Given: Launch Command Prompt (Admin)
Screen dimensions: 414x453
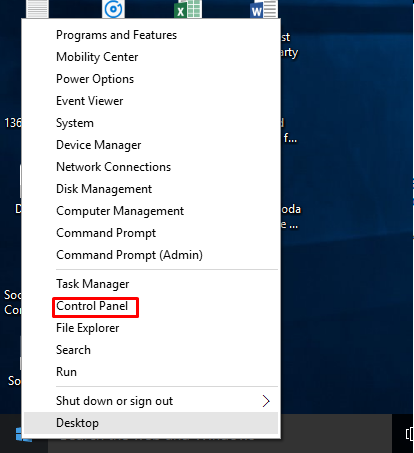Looking at the screenshot, I should pos(129,255).
